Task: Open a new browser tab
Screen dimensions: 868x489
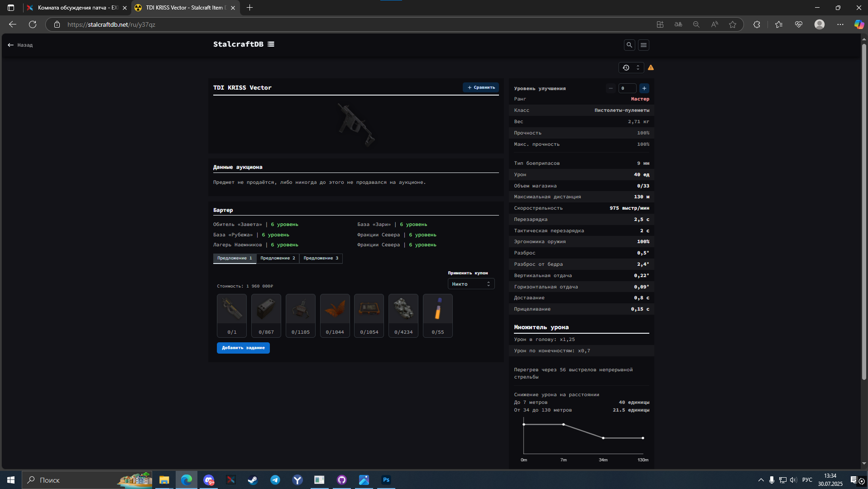Action: pos(249,8)
